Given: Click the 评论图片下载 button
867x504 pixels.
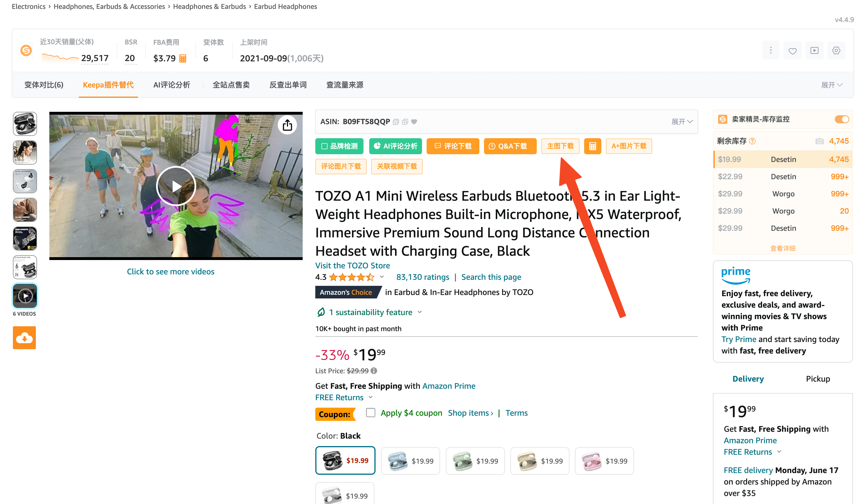Looking at the screenshot, I should [x=341, y=166].
